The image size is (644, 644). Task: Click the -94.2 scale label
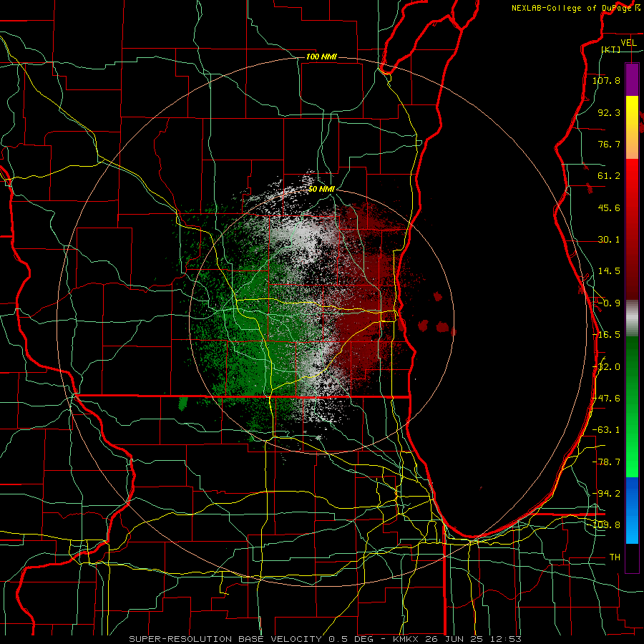click(x=607, y=494)
